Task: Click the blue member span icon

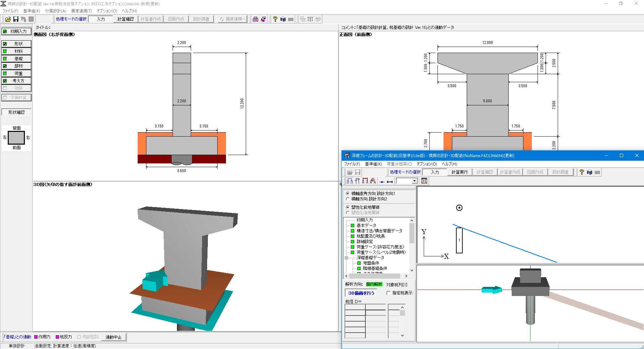Action: (x=390, y=182)
